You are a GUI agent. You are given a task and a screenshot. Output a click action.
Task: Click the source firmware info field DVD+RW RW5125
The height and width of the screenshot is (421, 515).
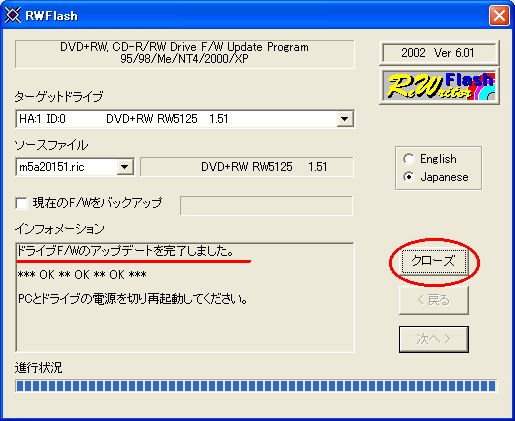[x=247, y=167]
